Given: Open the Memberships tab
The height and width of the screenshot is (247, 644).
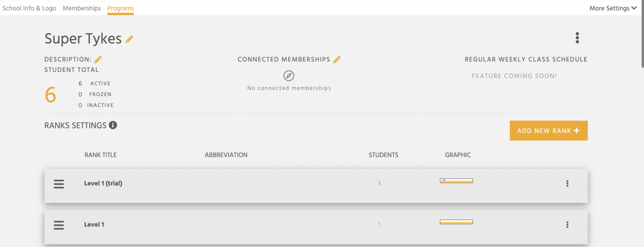Looking at the screenshot, I should [82, 8].
